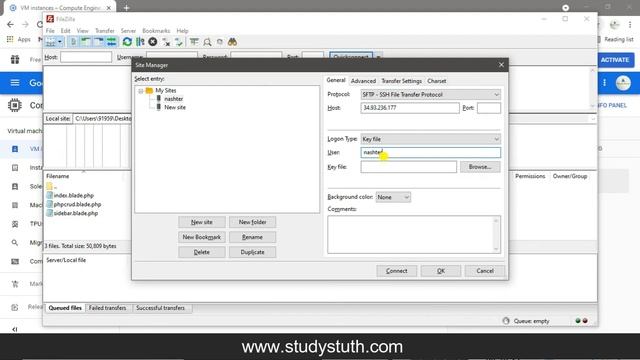The image size is (640, 360).
Task: Click Browse for key file
Action: coord(480,167)
